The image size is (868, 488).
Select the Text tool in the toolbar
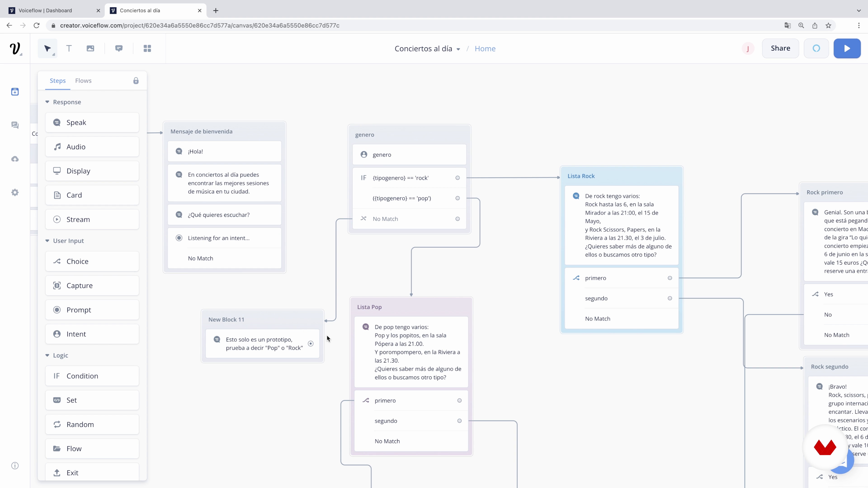[x=69, y=49]
